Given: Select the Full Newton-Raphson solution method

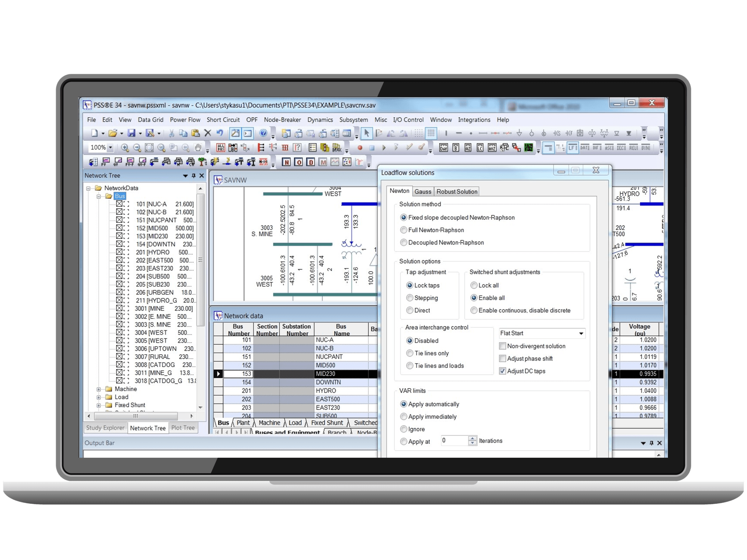Looking at the screenshot, I should tap(404, 230).
